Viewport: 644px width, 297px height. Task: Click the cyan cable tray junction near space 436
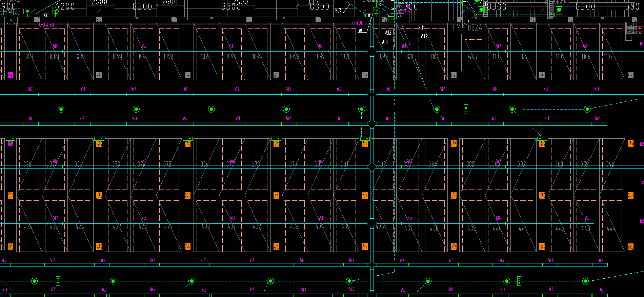tap(372, 223)
